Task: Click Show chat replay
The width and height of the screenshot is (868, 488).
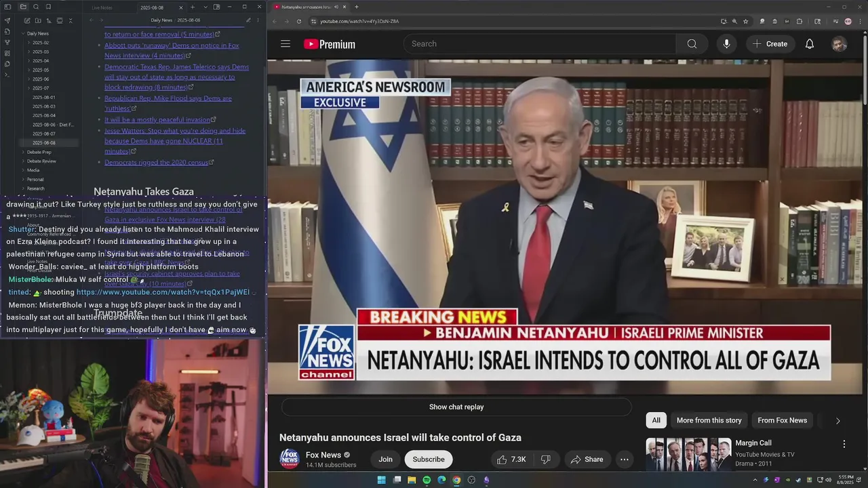Action: [x=456, y=407]
